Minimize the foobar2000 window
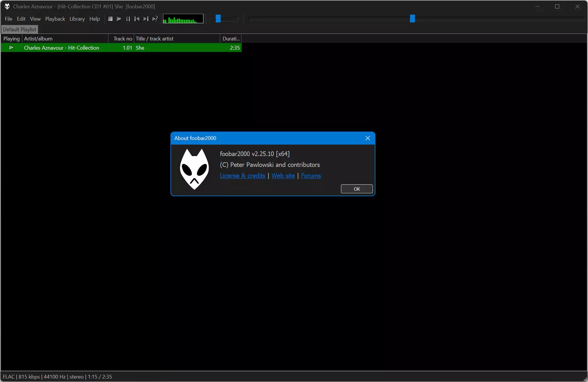Screen dimensions: 588x382 pos(537,6)
